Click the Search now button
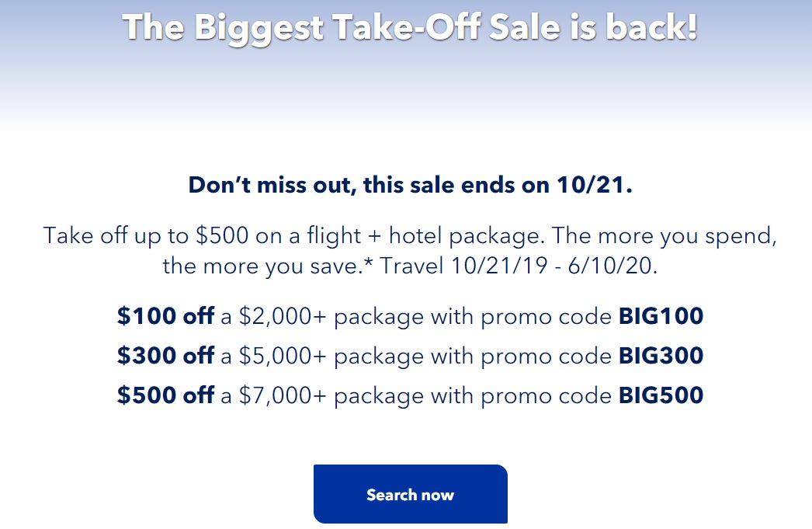The width and height of the screenshot is (812, 529). tap(410, 494)
